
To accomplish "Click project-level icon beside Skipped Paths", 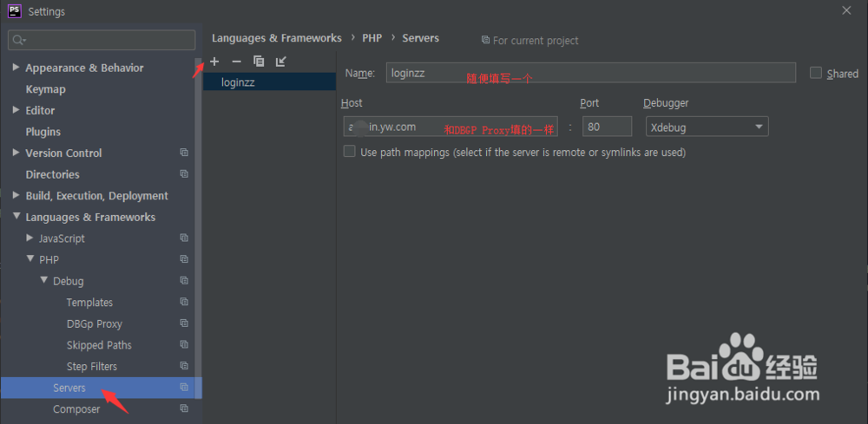I will coord(184,344).
